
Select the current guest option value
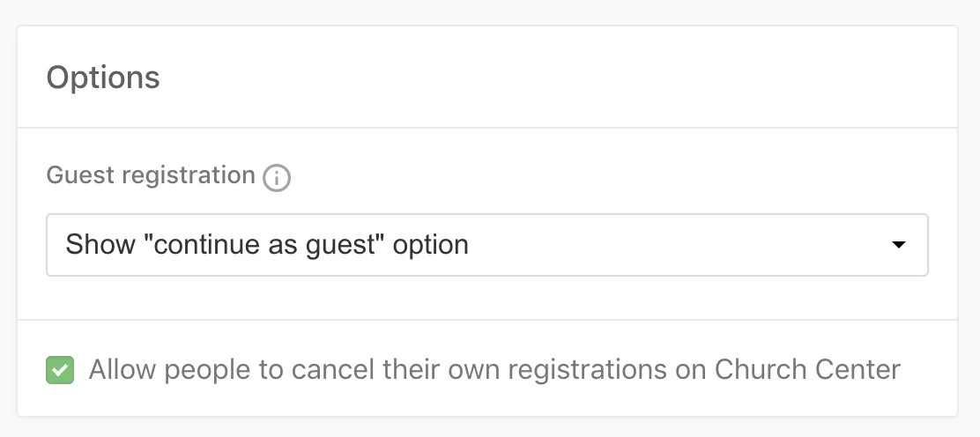(267, 244)
